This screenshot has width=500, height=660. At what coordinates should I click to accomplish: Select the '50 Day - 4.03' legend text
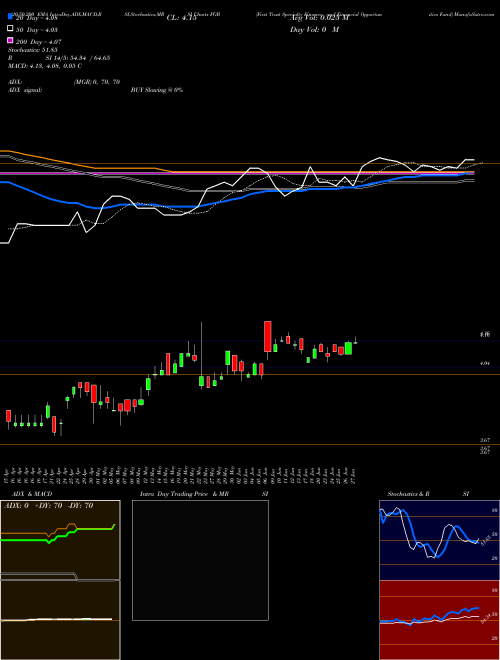pos(37,30)
